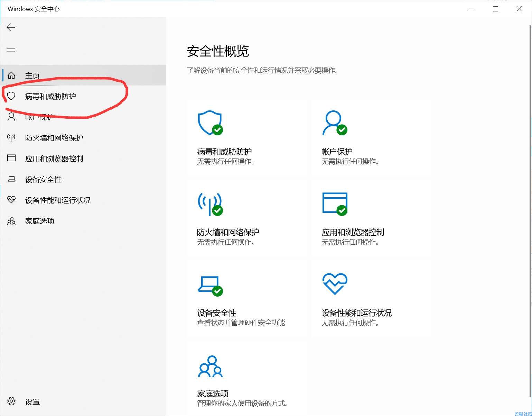Click the heart health icon in the sidebar
Viewport: 532px width, 416px height.
pos(11,200)
